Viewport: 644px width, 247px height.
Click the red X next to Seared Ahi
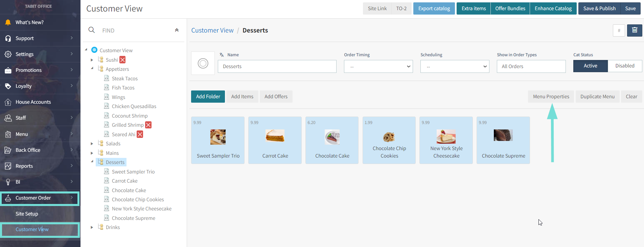(x=140, y=135)
